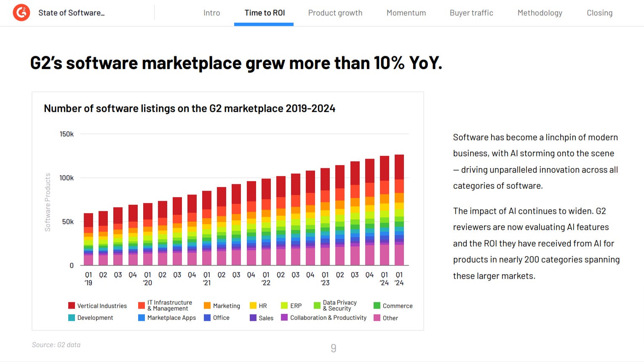Click the Marketing legend swatch

pos(207,306)
